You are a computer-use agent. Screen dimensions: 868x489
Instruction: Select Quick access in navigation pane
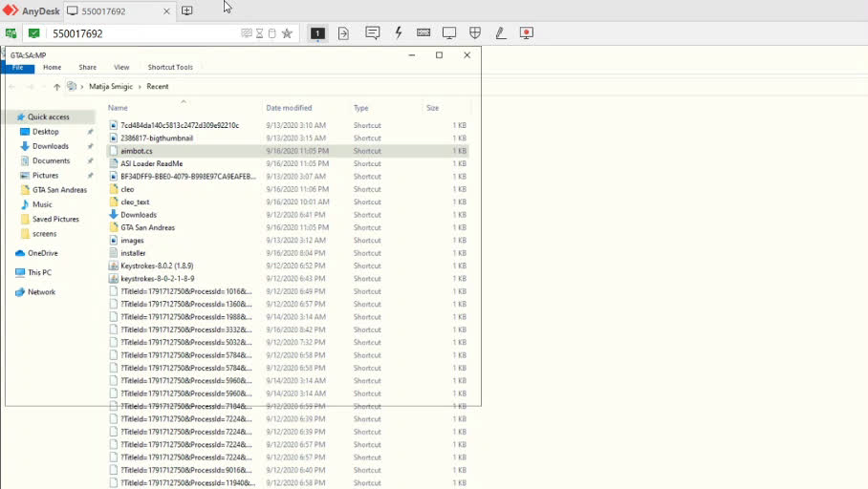pos(49,117)
